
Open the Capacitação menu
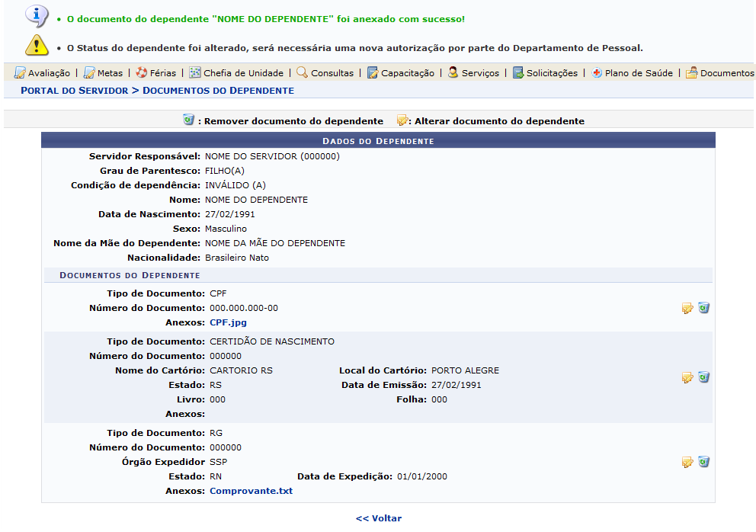click(407, 73)
